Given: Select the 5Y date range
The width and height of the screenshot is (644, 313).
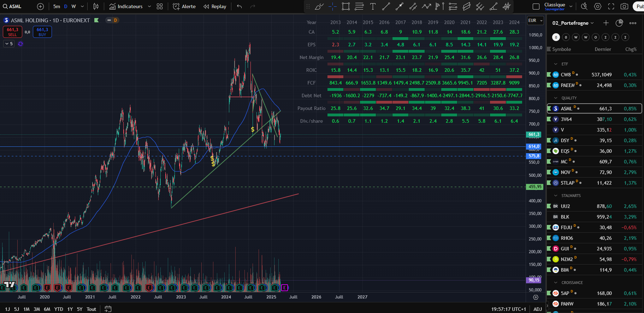Looking at the screenshot, I should 80,309.
